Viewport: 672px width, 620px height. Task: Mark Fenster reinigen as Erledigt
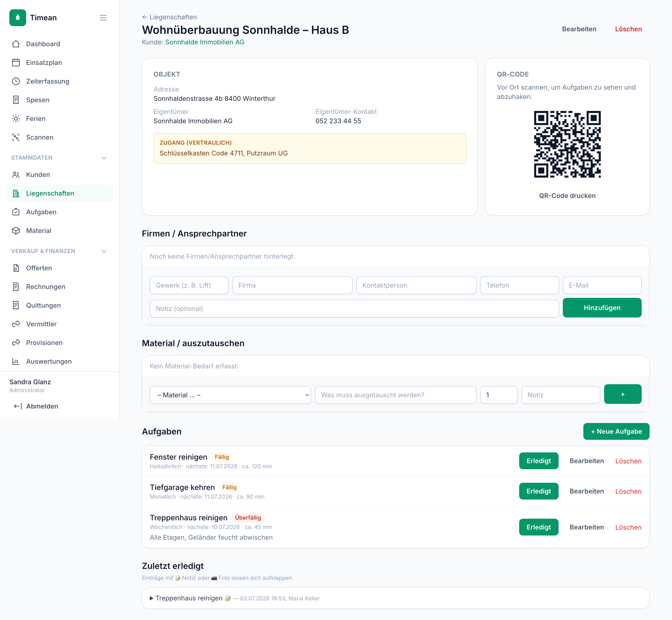539,461
